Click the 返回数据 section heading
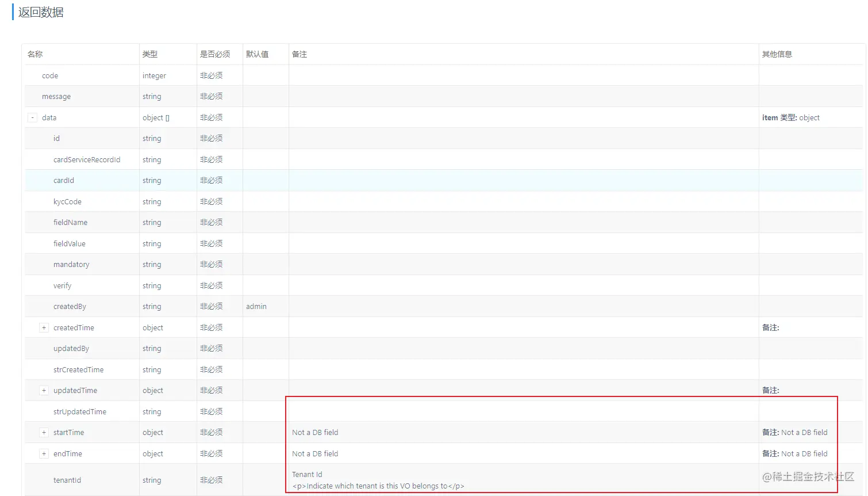 pyautogui.click(x=41, y=12)
